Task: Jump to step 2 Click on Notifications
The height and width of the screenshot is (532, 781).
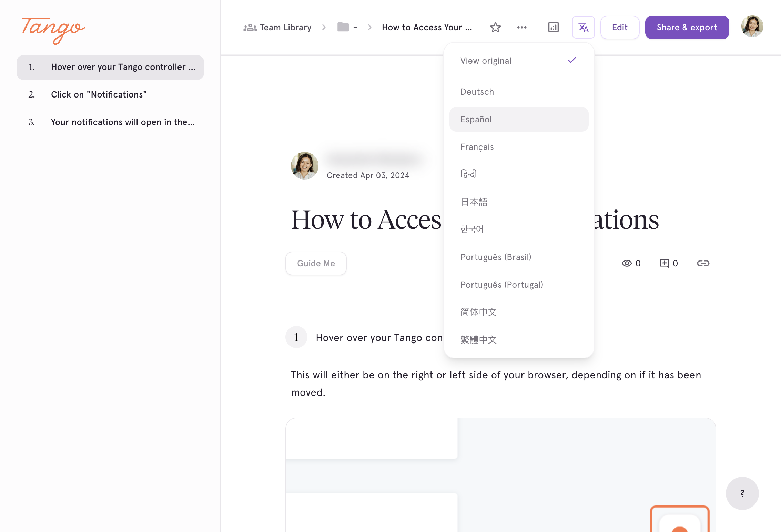Action: (x=110, y=95)
